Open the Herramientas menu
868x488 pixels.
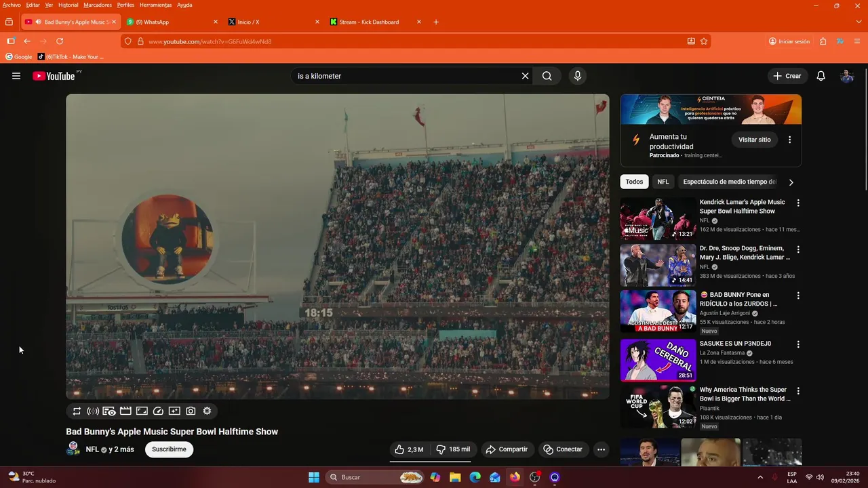[155, 5]
